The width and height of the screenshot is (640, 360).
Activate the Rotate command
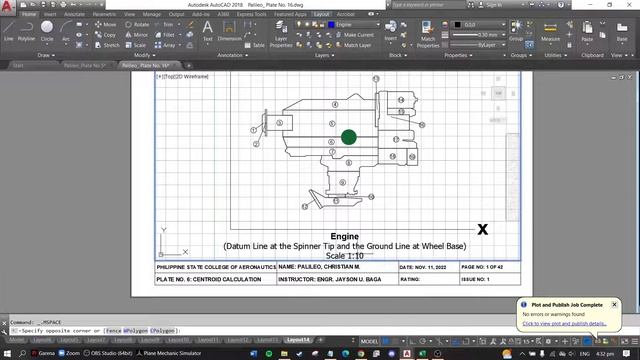point(137,24)
